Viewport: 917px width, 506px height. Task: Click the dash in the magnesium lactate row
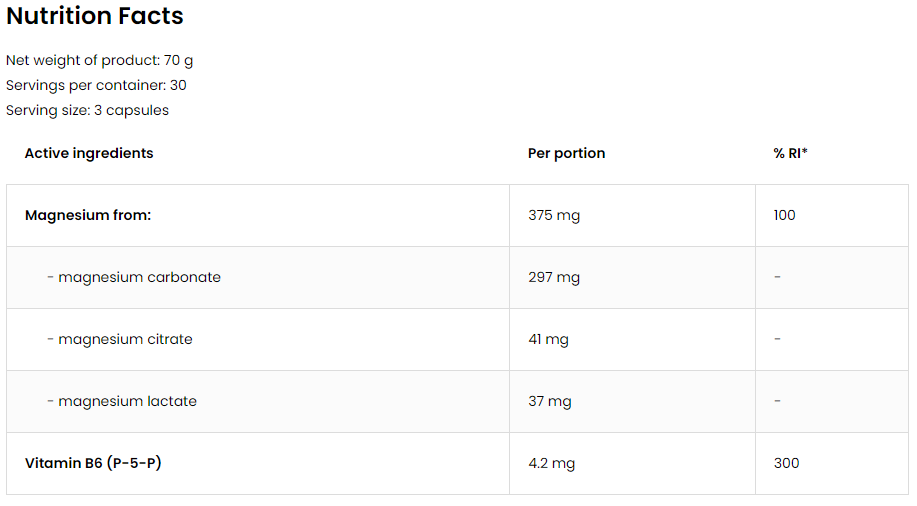click(777, 401)
